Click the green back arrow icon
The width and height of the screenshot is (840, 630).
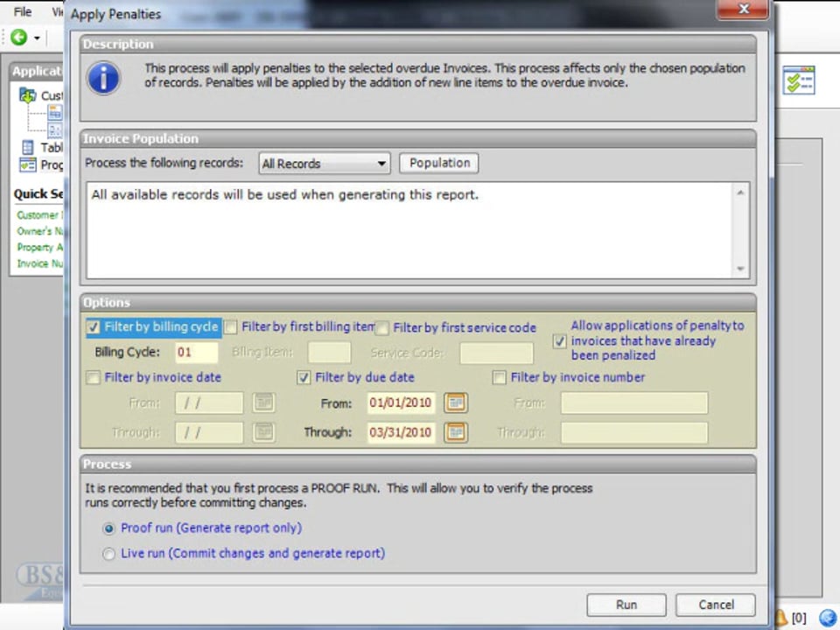pyautogui.click(x=18, y=37)
